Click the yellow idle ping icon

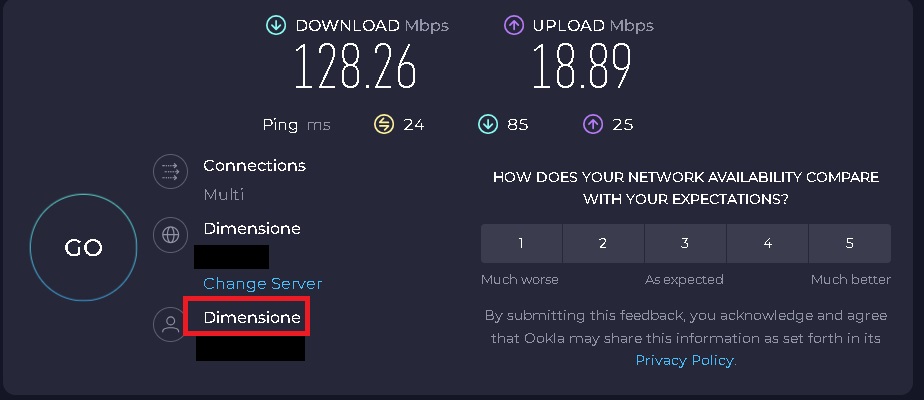384,125
